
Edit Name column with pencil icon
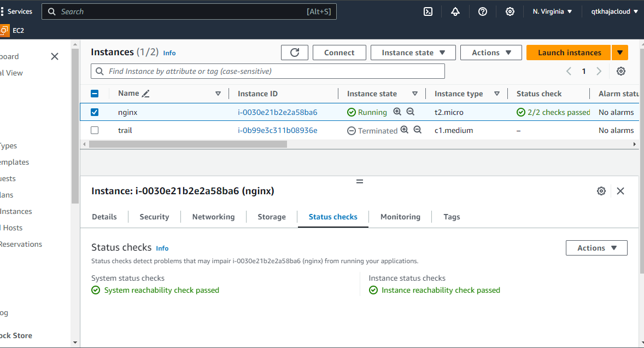[145, 94]
